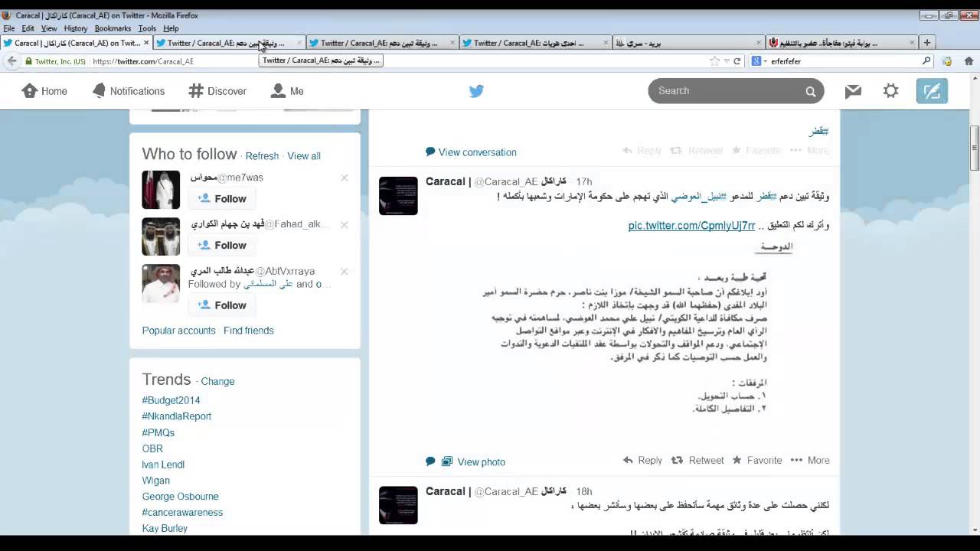The height and width of the screenshot is (551, 980).
Task: Reply to the 17h Caracal tweet
Action: coord(642,461)
